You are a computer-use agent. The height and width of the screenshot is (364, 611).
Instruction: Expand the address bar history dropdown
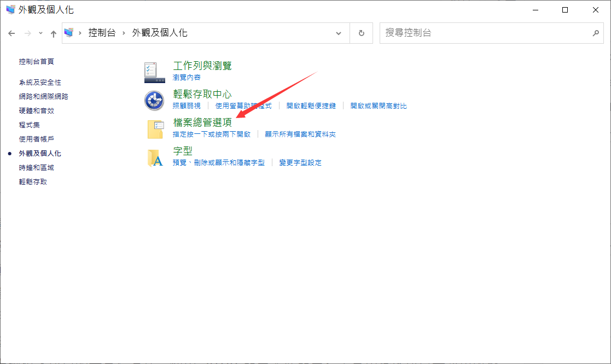point(339,33)
